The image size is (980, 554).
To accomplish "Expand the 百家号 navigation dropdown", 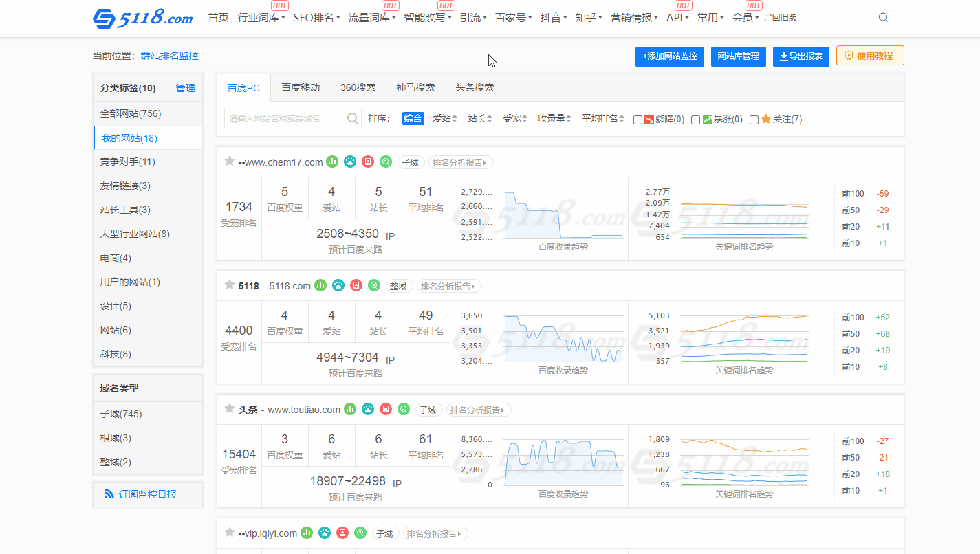I will [x=514, y=18].
